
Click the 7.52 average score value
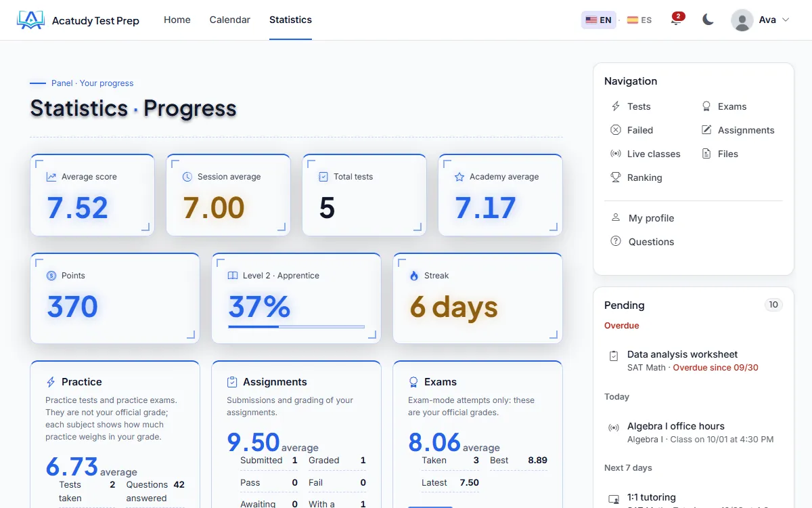point(78,208)
